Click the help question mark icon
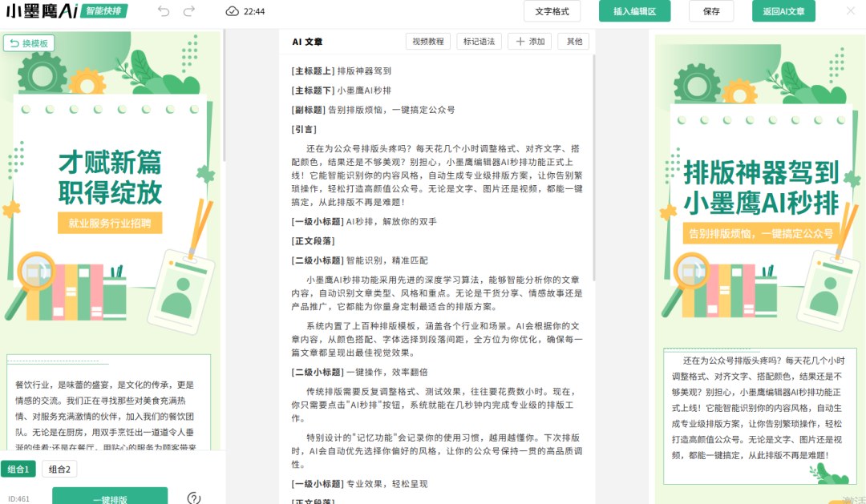Screen dimensions: 866x504 (x=194, y=498)
